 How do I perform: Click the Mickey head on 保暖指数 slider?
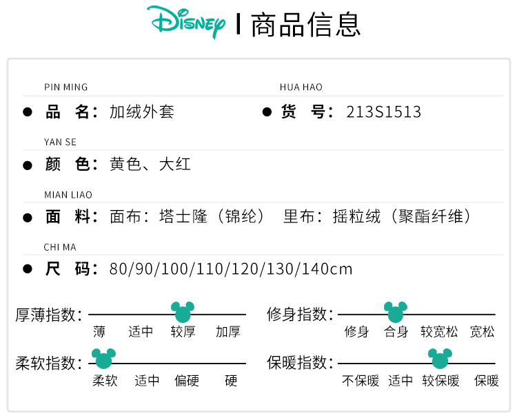click(x=440, y=359)
